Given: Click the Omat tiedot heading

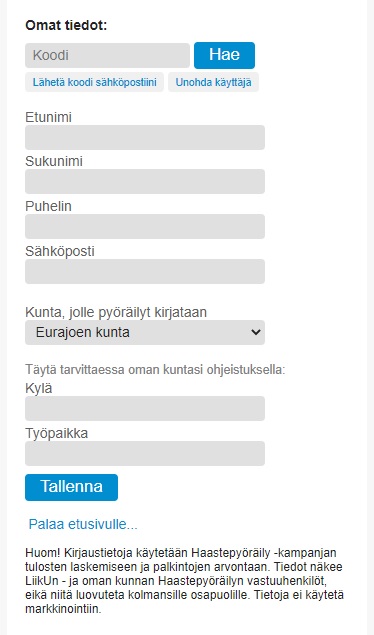Looking at the screenshot, I should coord(66,26).
